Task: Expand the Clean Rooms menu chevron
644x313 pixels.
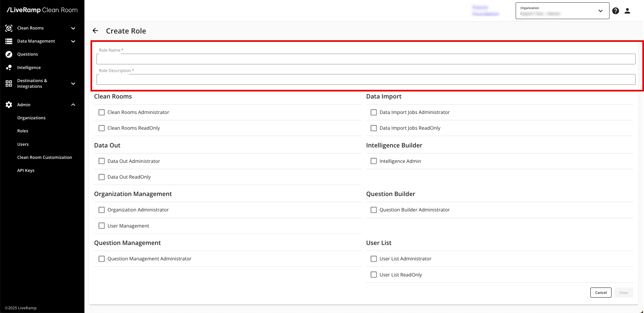Action: tap(73, 28)
